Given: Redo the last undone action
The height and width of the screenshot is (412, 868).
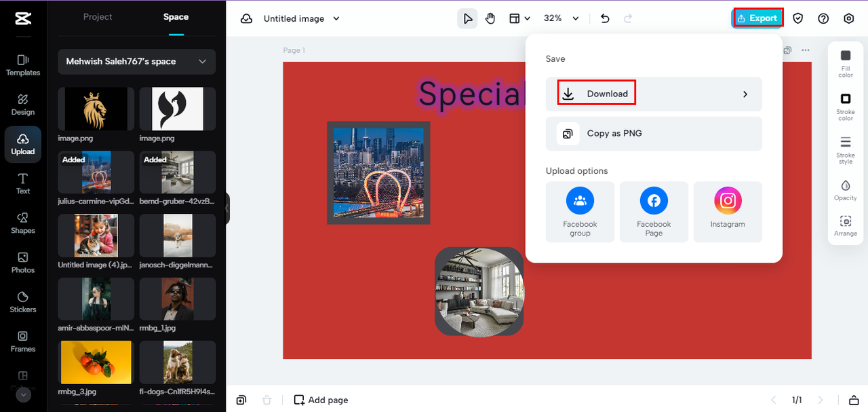Looking at the screenshot, I should (628, 18).
